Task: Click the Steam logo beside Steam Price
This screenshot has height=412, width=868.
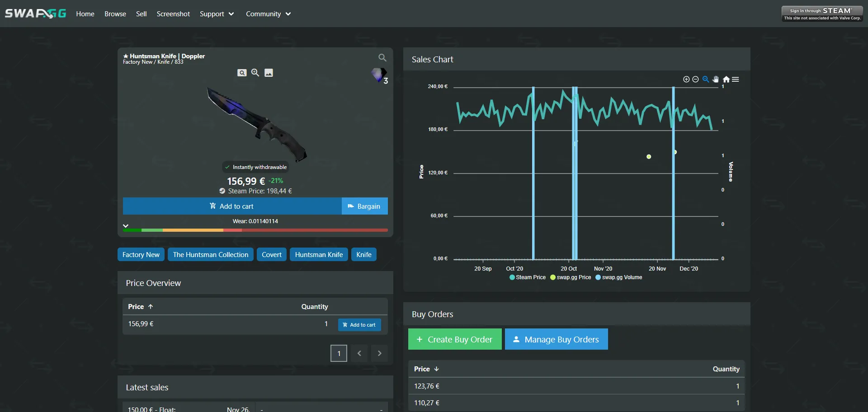Action: pyautogui.click(x=222, y=191)
